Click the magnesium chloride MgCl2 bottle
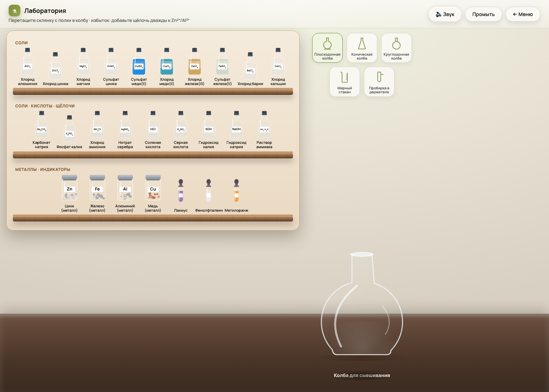The image size is (549, 392). (83, 62)
